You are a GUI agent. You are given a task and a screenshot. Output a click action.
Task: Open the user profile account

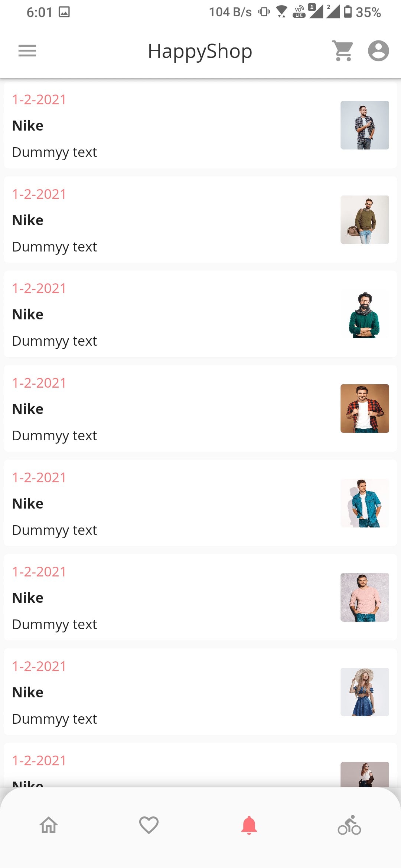click(x=378, y=51)
